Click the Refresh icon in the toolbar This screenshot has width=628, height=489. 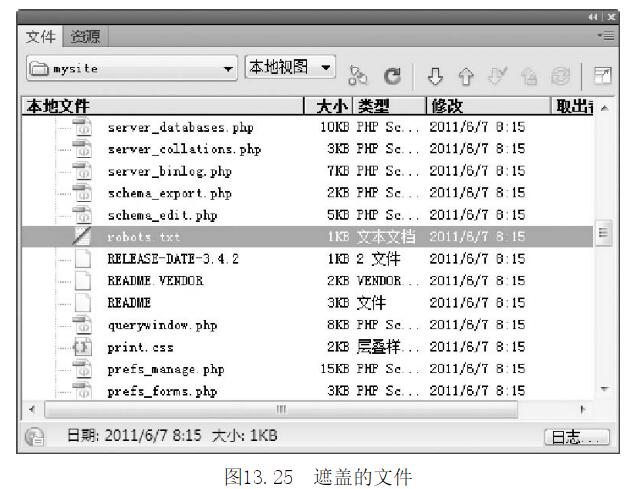click(x=394, y=75)
